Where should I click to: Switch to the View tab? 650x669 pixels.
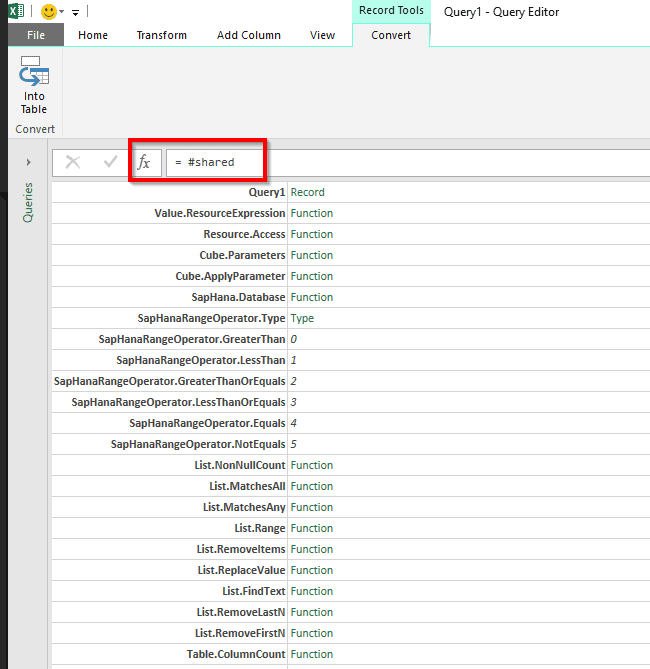322,35
